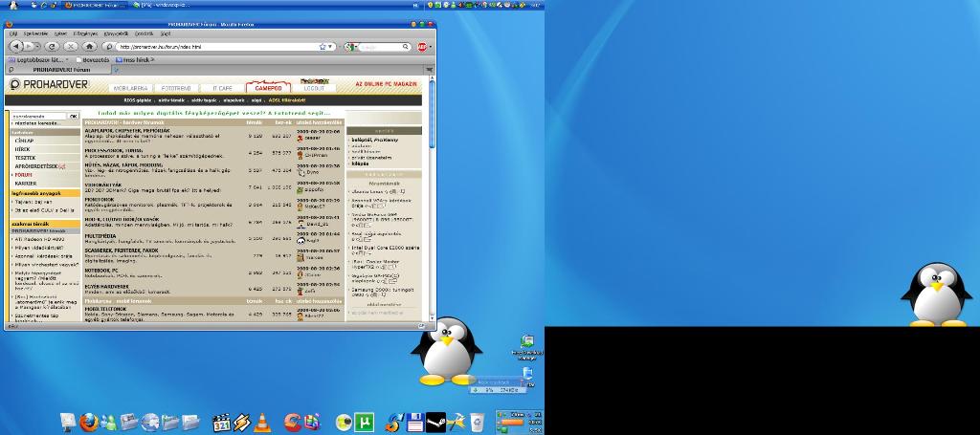The image size is (980, 435).
Task: Click the Bevezetés bookmark
Action: (x=93, y=60)
